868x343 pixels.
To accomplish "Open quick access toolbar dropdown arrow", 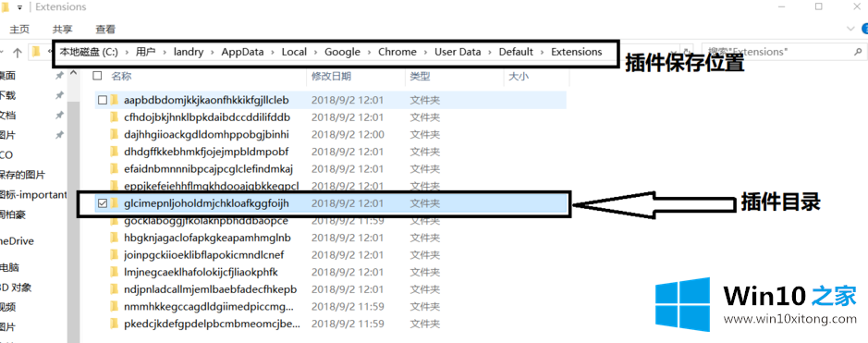I will tap(20, 7).
